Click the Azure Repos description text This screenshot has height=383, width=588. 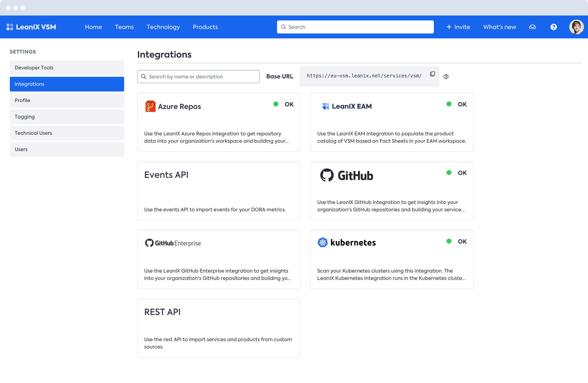coord(216,137)
